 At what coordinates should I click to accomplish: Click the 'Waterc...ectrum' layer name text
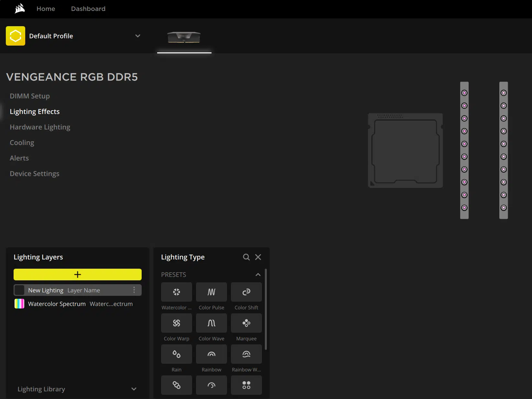coord(111,304)
